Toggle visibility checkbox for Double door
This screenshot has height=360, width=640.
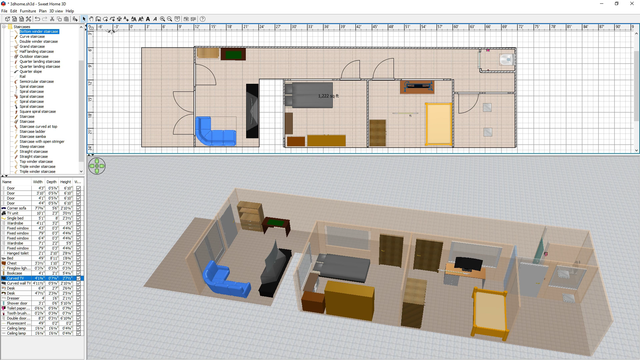[x=78, y=318]
